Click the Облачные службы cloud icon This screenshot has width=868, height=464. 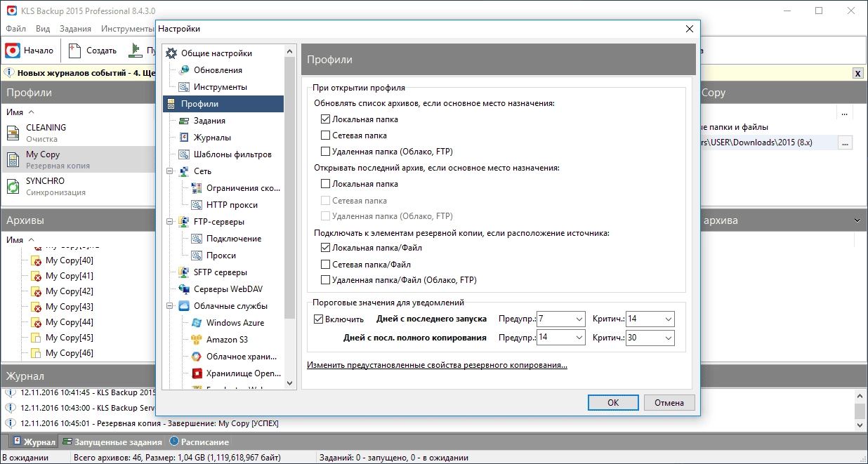coord(184,306)
